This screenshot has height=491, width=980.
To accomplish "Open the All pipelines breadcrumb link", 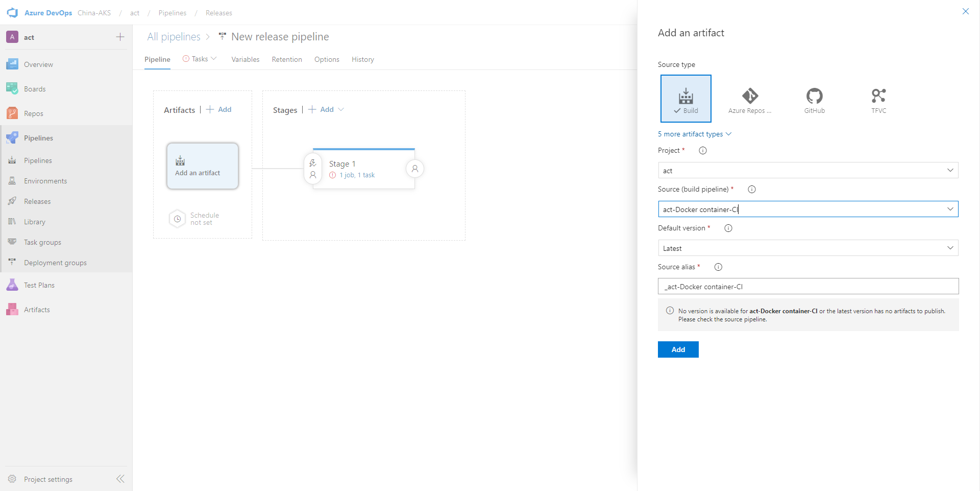I will [x=174, y=37].
